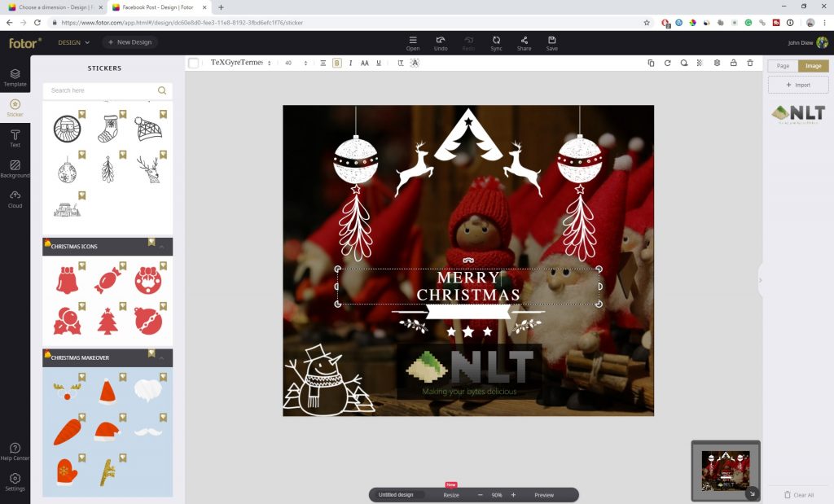Click the sticker search magnifier icon

[162, 90]
